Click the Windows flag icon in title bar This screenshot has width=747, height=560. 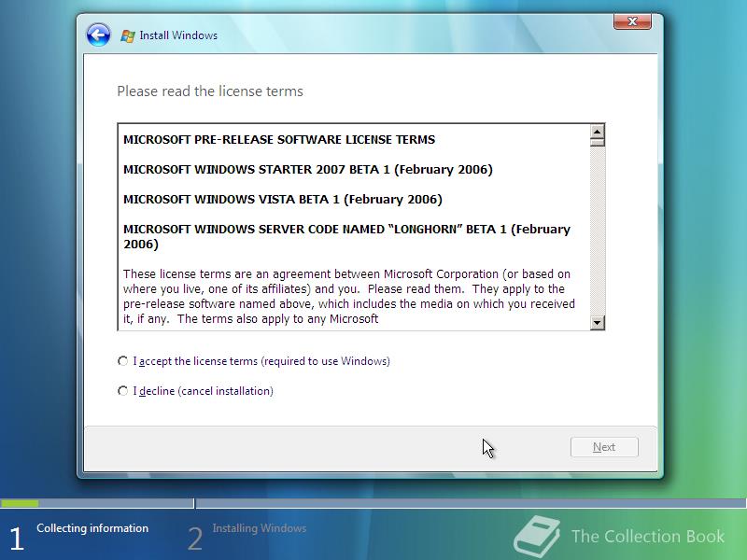[127, 35]
